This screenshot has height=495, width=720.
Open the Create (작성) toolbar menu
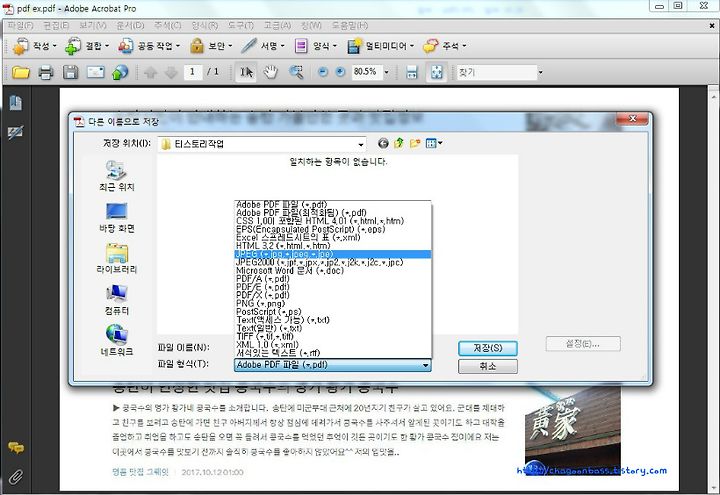tap(35, 46)
